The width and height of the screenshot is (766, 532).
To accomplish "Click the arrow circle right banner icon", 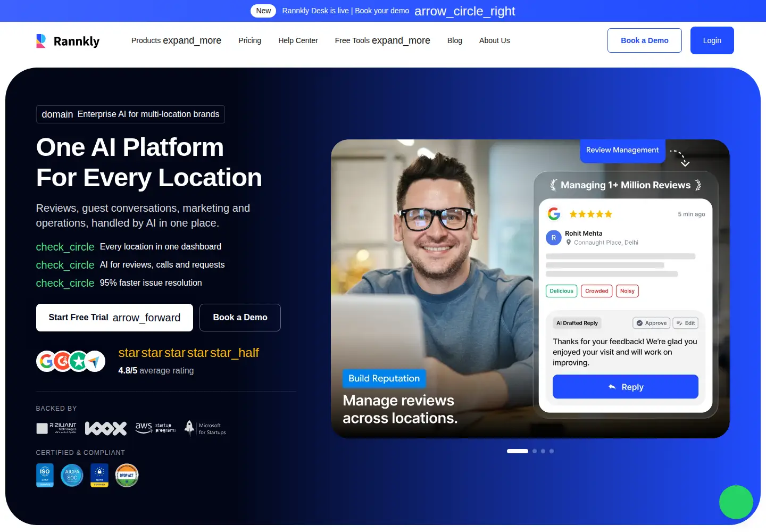I will tap(464, 11).
